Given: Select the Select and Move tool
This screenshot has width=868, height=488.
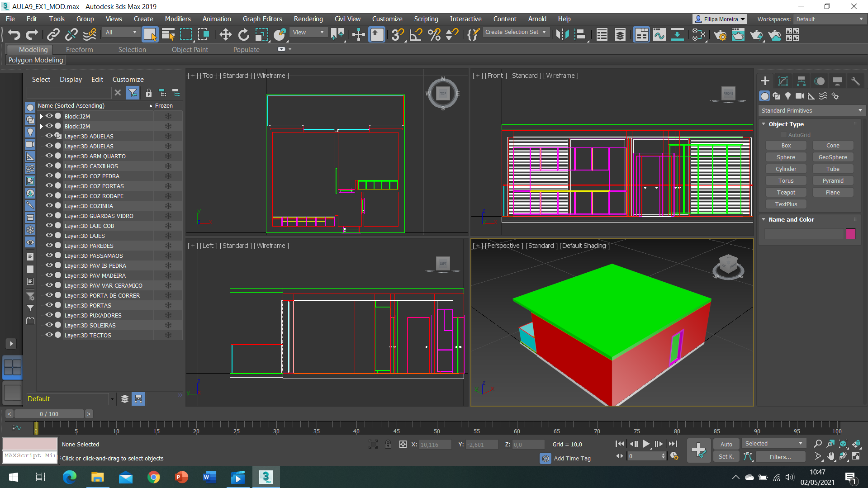Looking at the screenshot, I should click(x=225, y=35).
